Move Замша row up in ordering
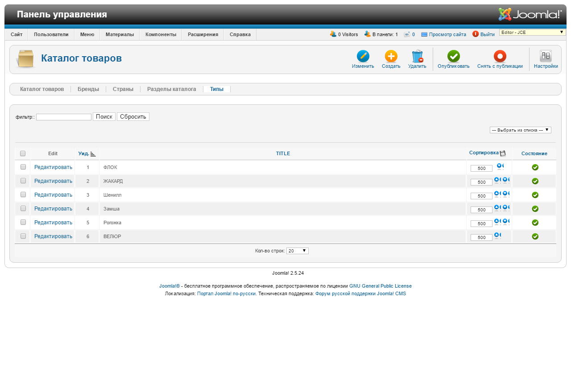Image resolution: width=571 pixels, height=392 pixels. pos(497,208)
